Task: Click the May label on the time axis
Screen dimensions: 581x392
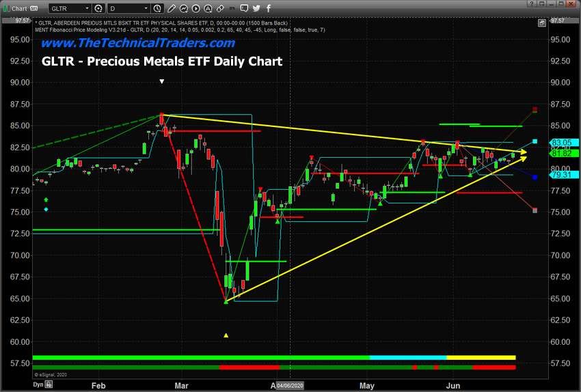Action: click(367, 386)
